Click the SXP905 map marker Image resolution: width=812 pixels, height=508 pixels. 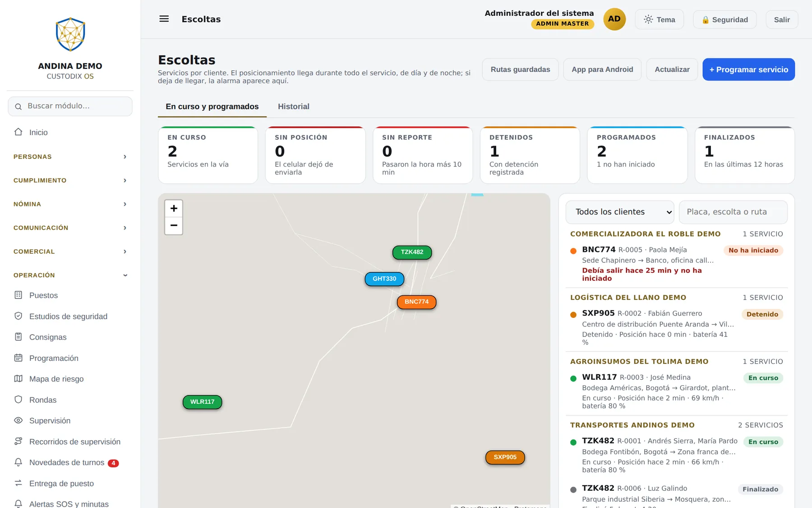505,457
